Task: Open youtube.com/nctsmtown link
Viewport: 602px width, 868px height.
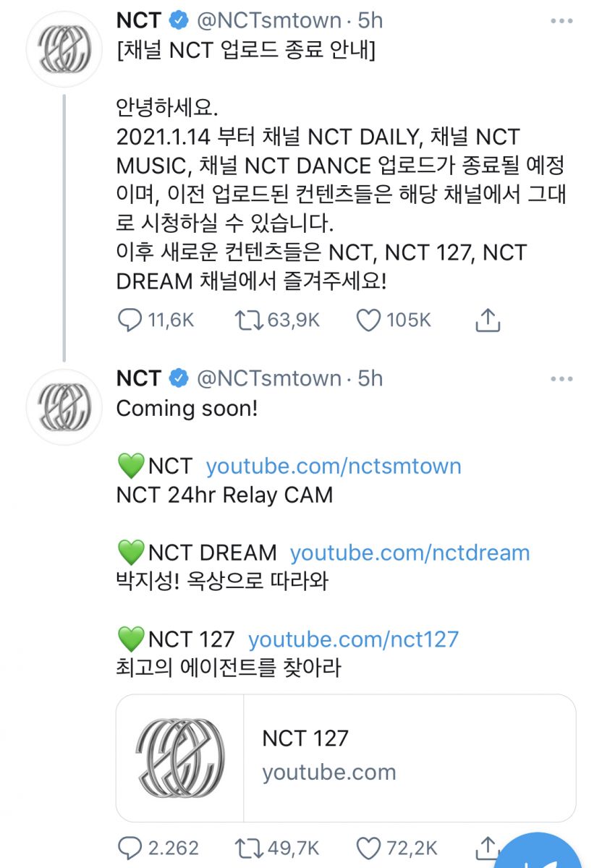Action: (x=334, y=466)
